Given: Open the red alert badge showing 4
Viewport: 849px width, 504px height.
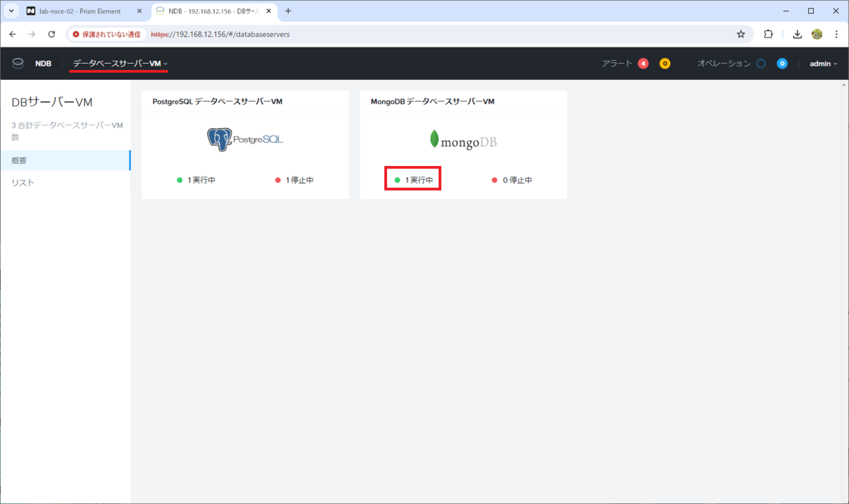Looking at the screenshot, I should [643, 64].
